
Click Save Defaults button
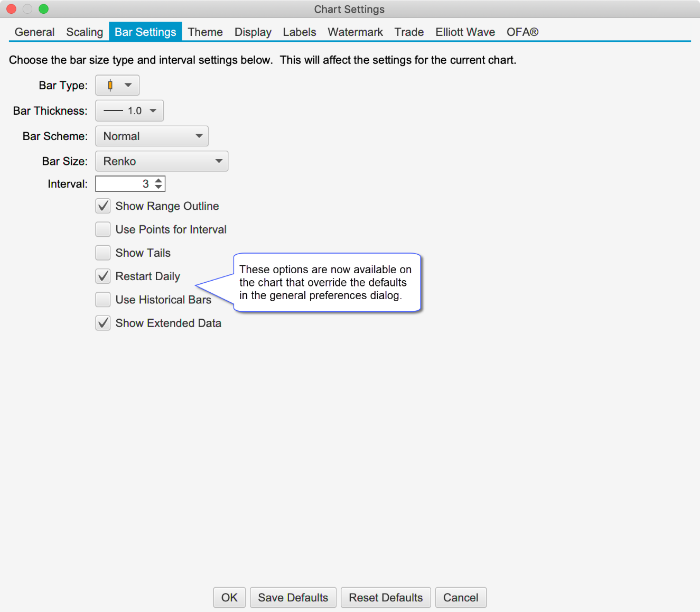293,598
